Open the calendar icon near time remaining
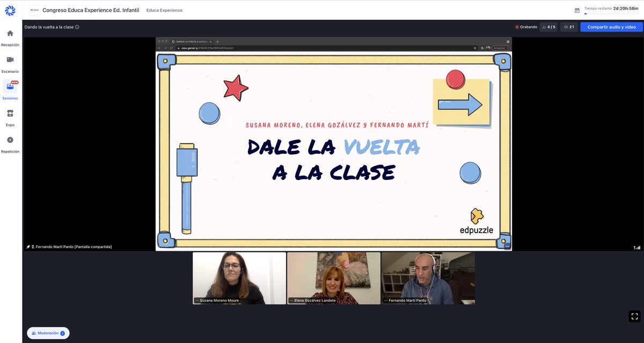 [577, 10]
